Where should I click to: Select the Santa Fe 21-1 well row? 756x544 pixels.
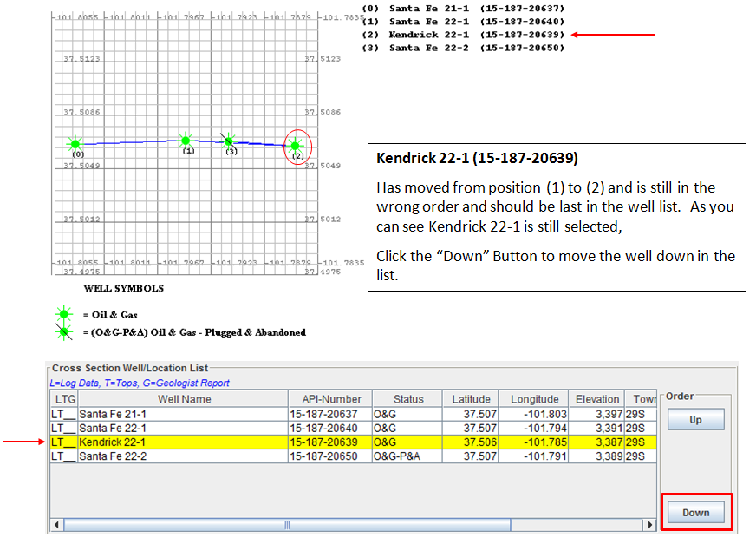click(353, 414)
